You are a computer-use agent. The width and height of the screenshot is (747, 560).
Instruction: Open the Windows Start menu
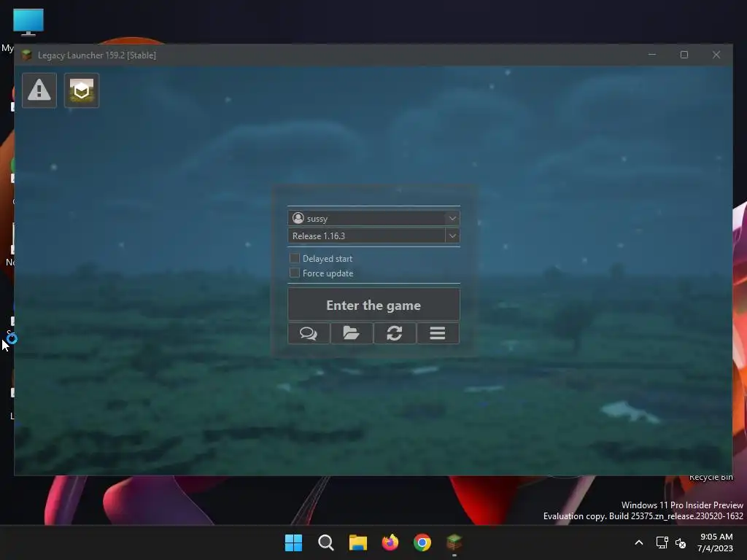coord(293,542)
